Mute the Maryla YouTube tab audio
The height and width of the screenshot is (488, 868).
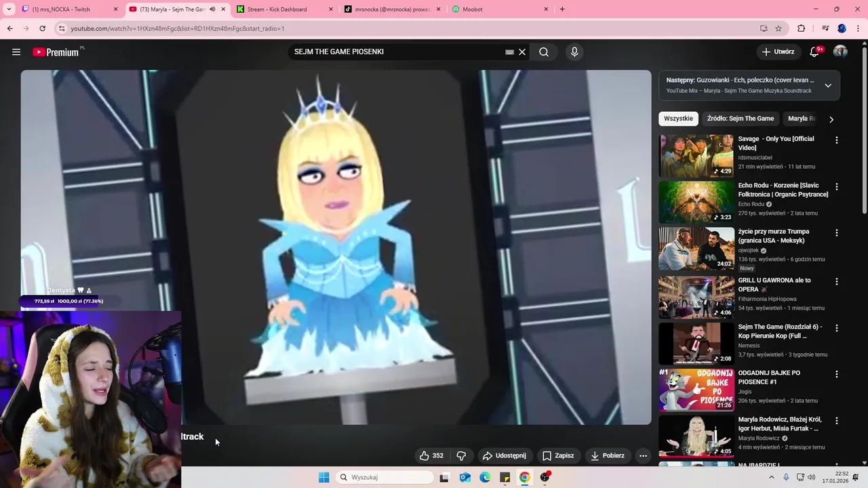click(212, 9)
